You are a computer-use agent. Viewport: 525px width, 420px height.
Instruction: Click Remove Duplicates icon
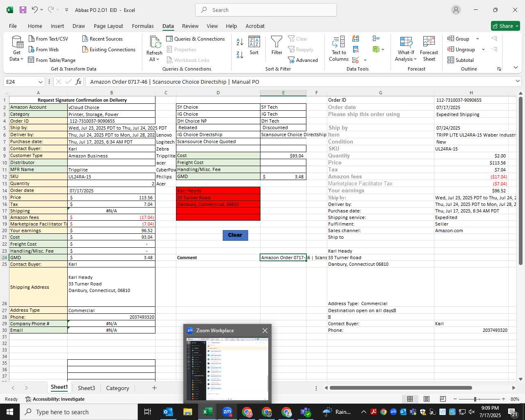356,49
